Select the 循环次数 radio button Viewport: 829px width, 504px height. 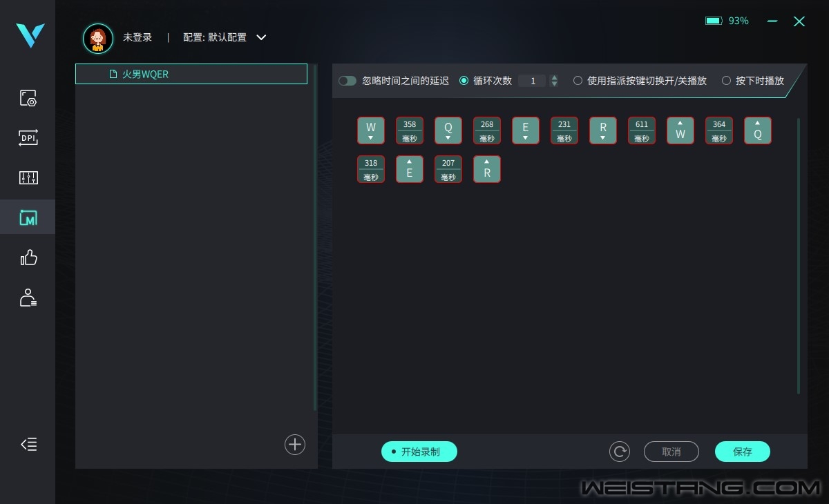(x=464, y=81)
